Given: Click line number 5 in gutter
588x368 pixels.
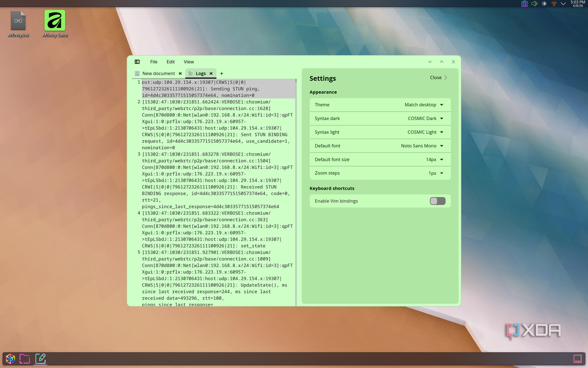Looking at the screenshot, I should 139,252.
